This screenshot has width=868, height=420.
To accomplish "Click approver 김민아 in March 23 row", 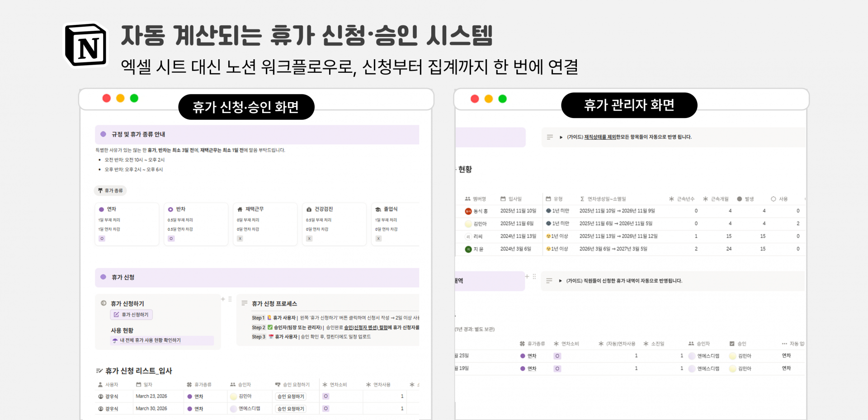I will (241, 396).
